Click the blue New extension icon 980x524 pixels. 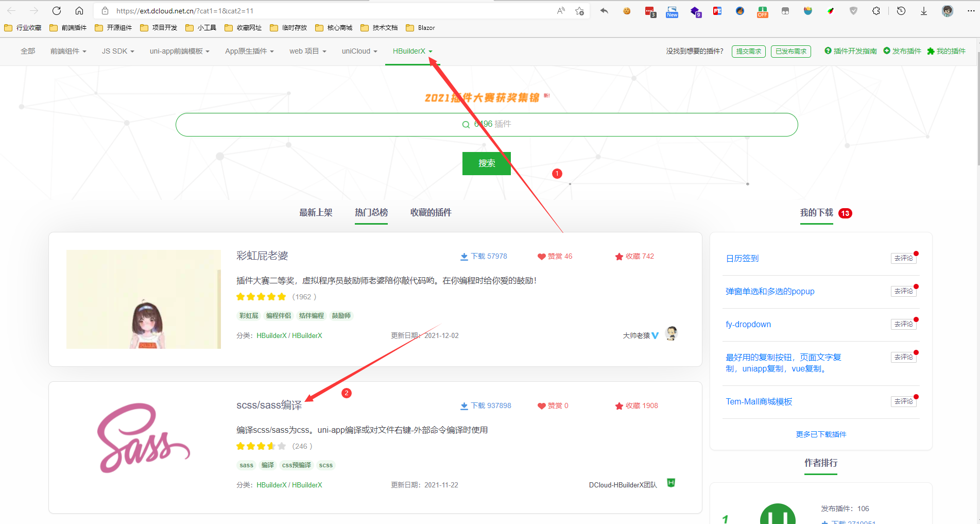point(672,11)
